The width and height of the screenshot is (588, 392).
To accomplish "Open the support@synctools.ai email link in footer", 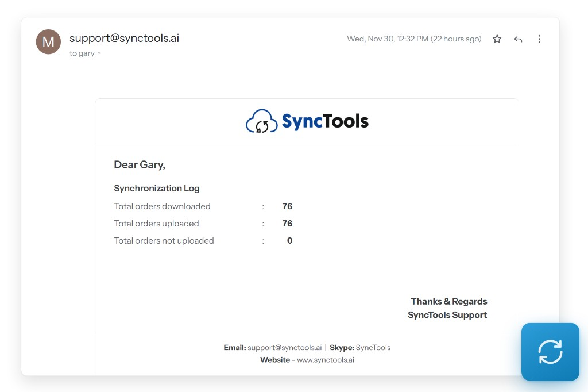I will tap(285, 348).
